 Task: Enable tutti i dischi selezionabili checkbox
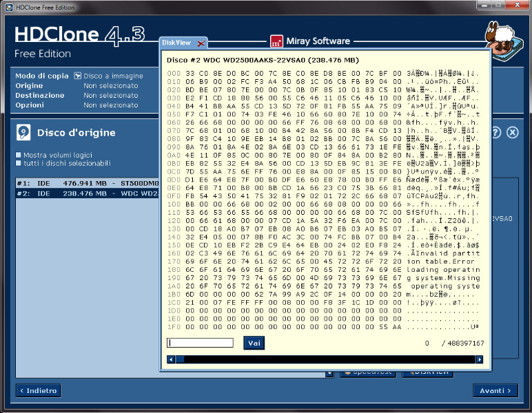click(x=19, y=163)
